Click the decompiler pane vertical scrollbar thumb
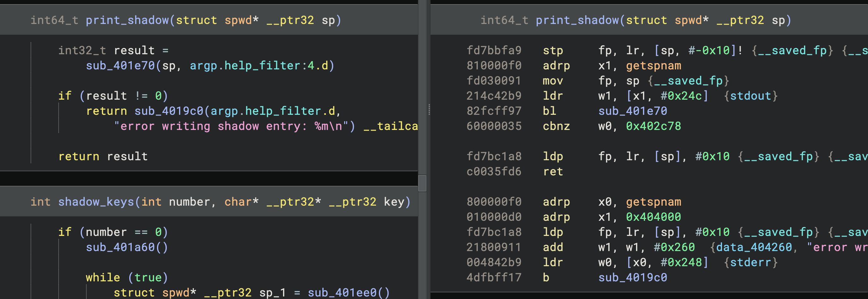 coord(422,183)
